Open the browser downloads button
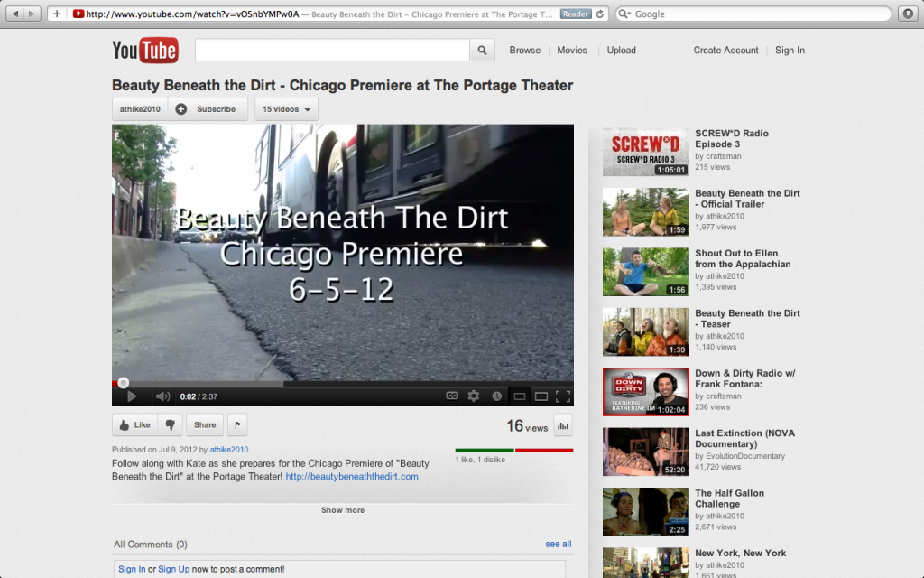924x578 pixels. point(908,14)
